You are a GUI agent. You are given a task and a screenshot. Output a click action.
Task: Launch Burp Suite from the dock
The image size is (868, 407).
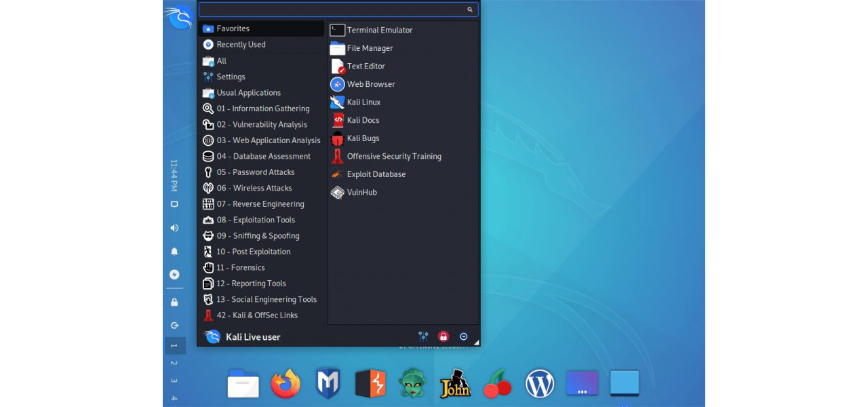(370, 384)
